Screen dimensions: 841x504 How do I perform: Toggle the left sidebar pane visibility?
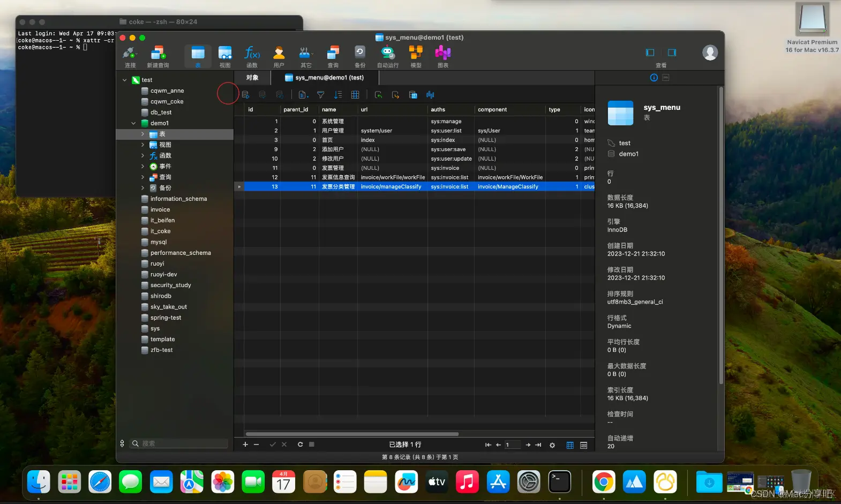[650, 52]
